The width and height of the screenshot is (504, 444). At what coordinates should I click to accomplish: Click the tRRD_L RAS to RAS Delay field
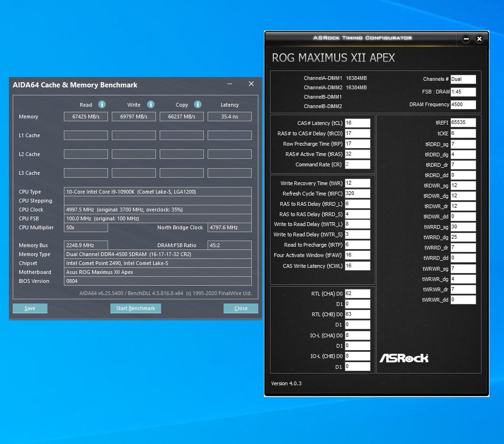[x=357, y=204]
